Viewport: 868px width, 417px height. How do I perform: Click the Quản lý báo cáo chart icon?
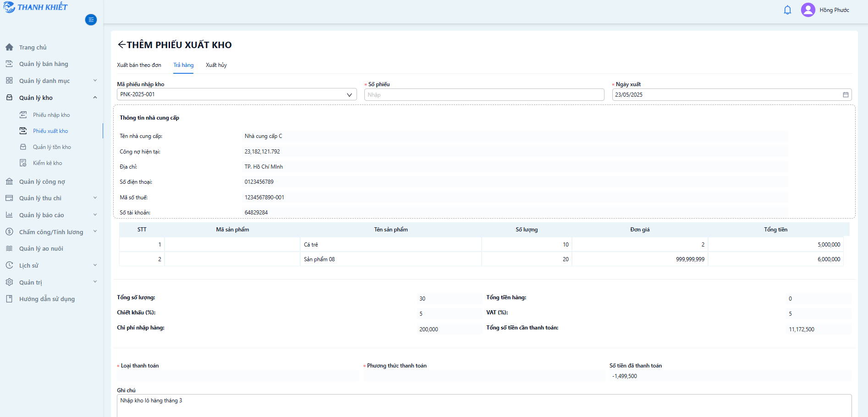pyautogui.click(x=9, y=215)
